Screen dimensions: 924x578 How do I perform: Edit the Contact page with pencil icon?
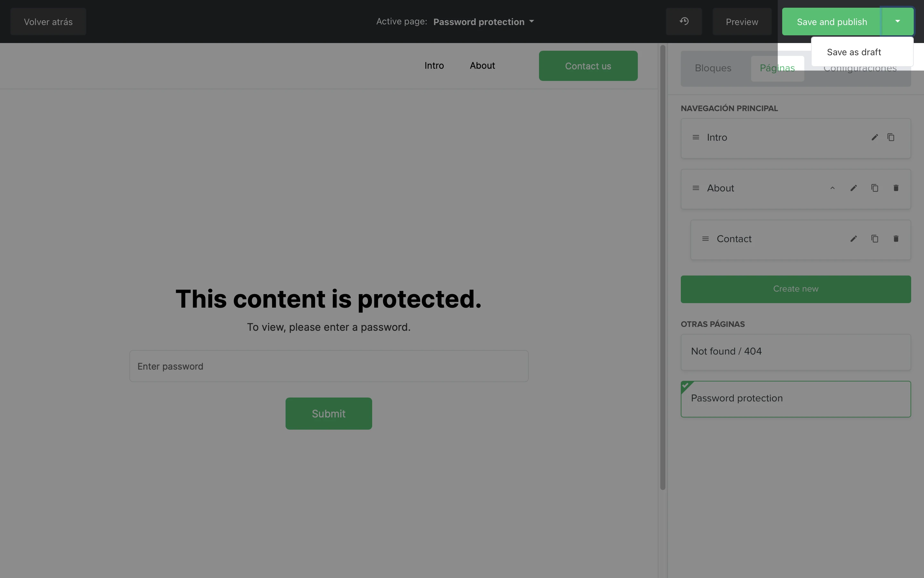[x=854, y=239]
